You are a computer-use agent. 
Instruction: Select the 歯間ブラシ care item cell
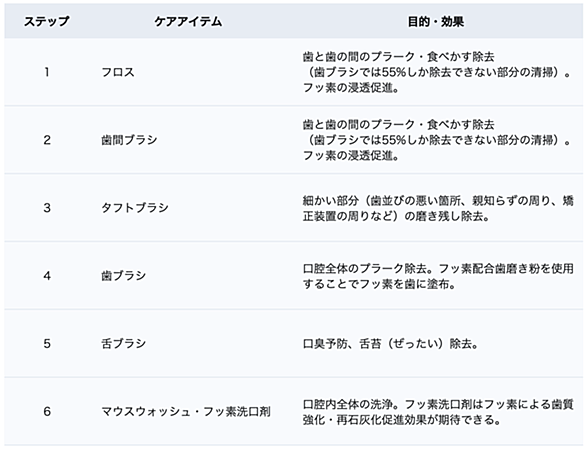[x=129, y=140]
